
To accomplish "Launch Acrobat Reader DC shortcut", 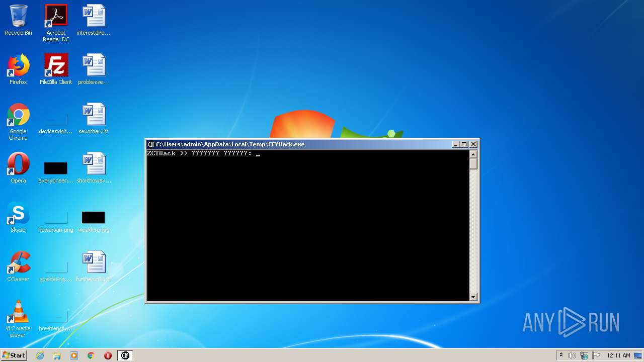I will pyautogui.click(x=56, y=23).
